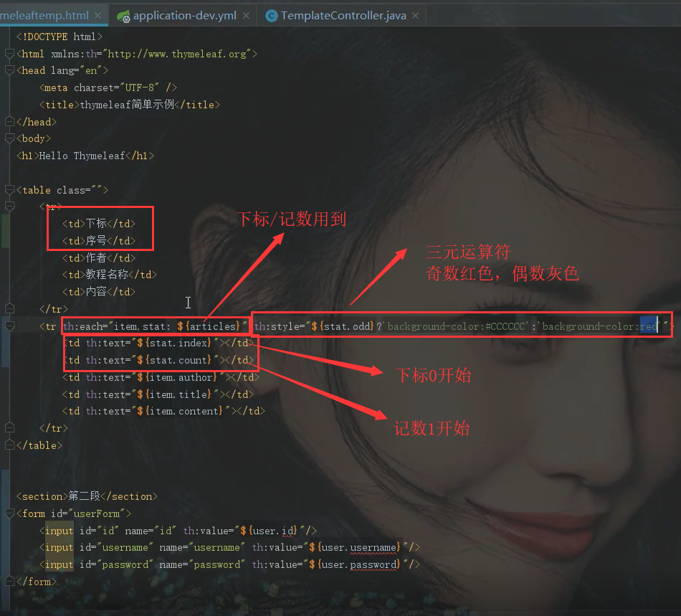Click the td 作者 cell line
This screenshot has height=616, width=681.
[x=99, y=258]
